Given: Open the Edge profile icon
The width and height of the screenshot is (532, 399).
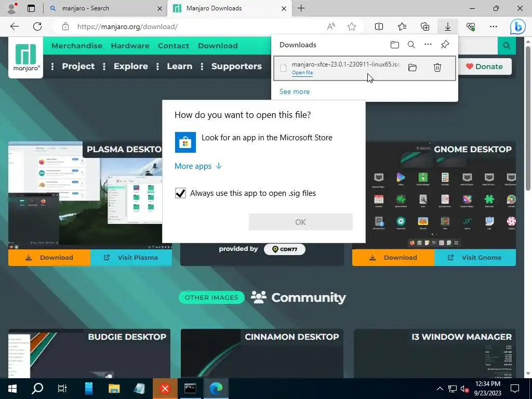Looking at the screenshot, I should click(x=12, y=8).
